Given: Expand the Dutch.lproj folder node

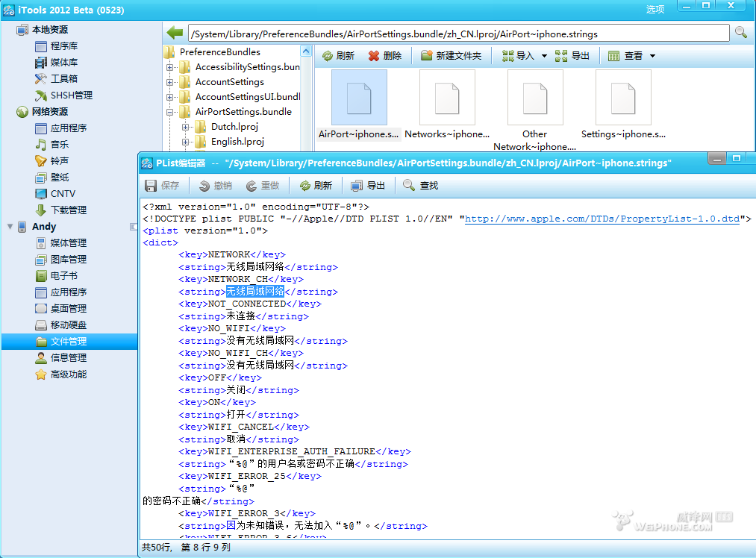Looking at the screenshot, I should pyautogui.click(x=185, y=127).
